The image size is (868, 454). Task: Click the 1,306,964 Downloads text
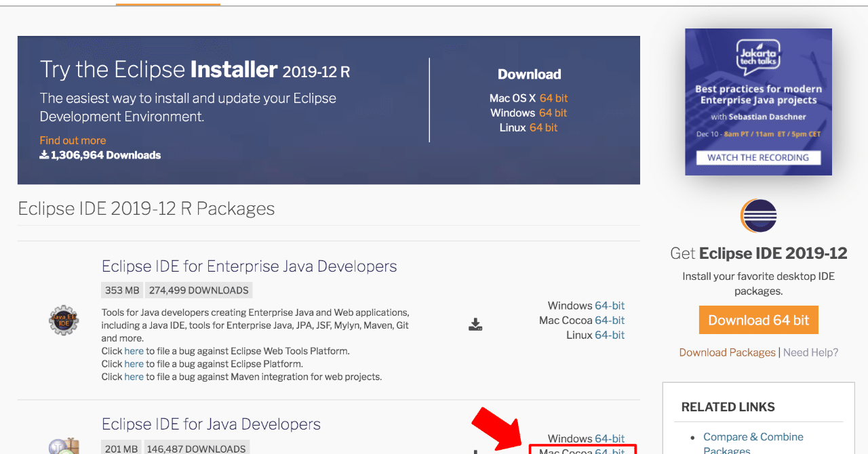click(100, 155)
